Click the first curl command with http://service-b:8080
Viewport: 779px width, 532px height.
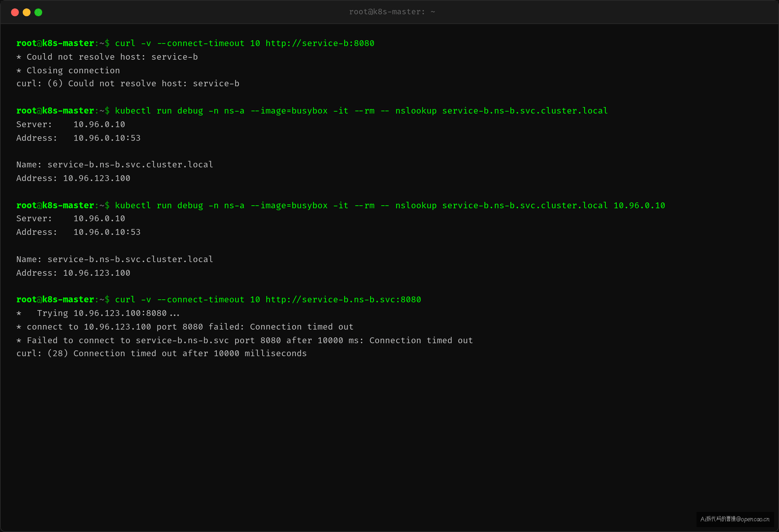tap(245, 43)
